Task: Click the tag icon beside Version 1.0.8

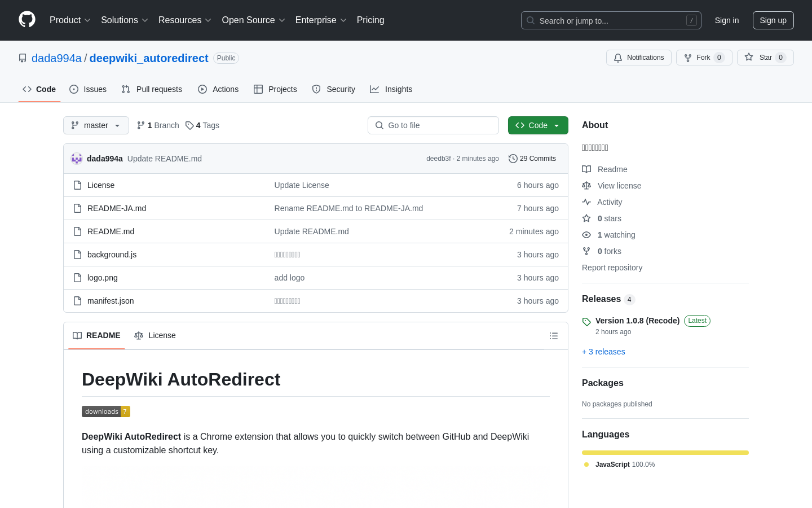Action: point(586,322)
